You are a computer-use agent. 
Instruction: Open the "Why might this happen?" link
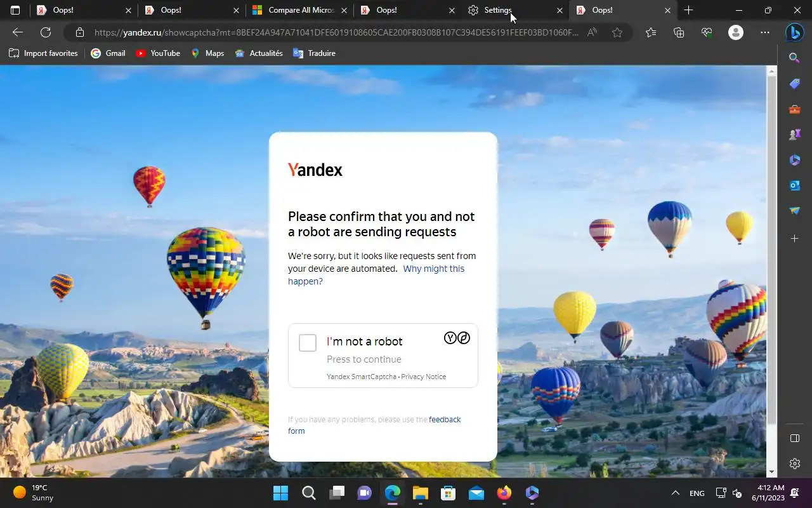pos(376,275)
